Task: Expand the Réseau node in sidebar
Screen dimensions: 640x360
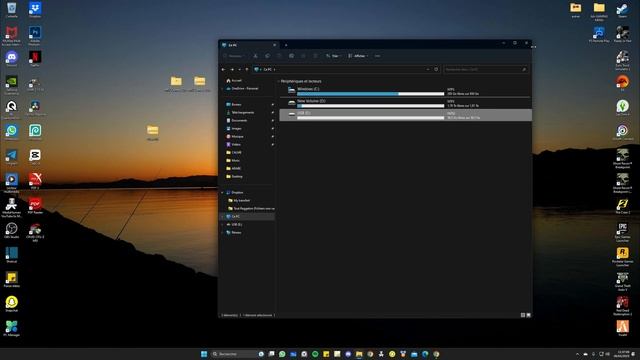Action: point(223,232)
